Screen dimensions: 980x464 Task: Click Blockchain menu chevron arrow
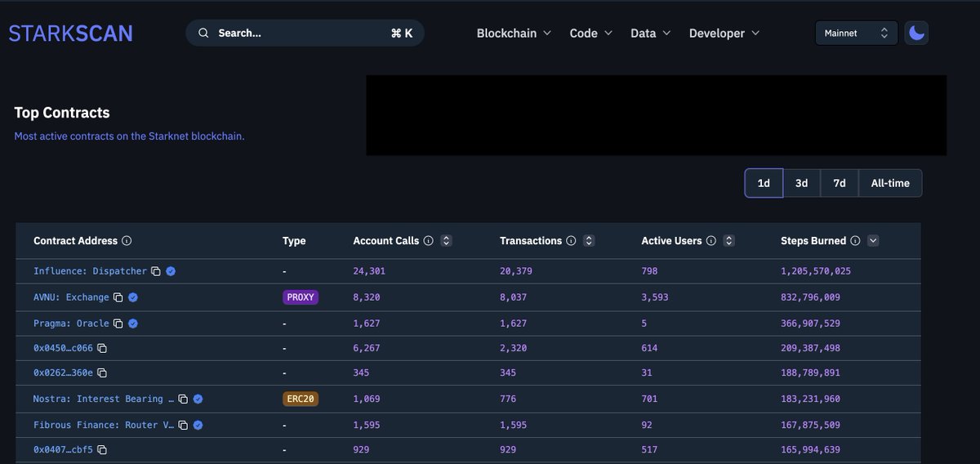(547, 33)
